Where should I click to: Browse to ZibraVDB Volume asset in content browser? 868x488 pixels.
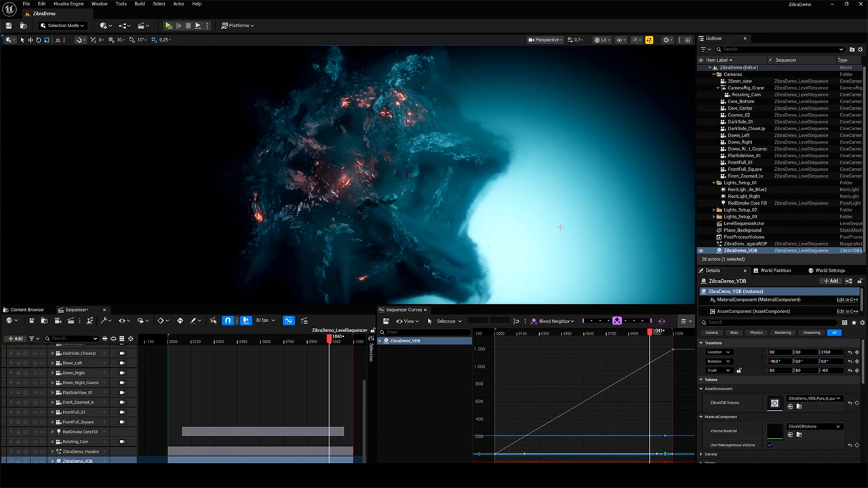point(799,407)
